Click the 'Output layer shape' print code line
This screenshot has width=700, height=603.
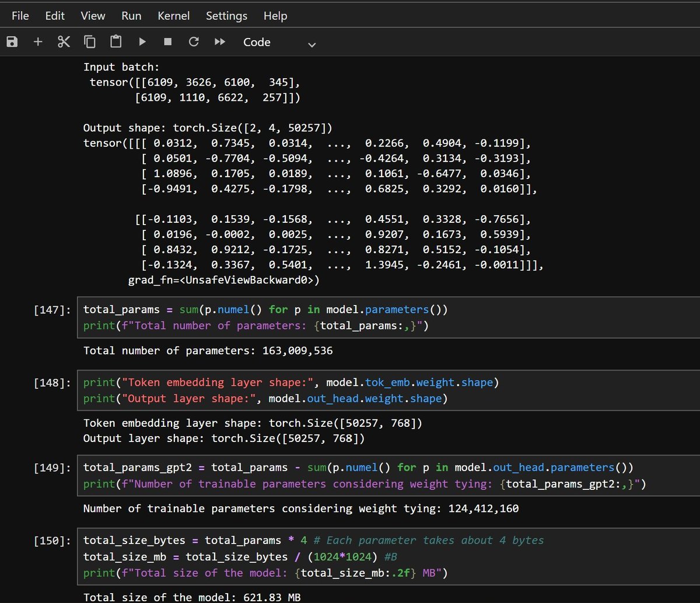click(265, 399)
